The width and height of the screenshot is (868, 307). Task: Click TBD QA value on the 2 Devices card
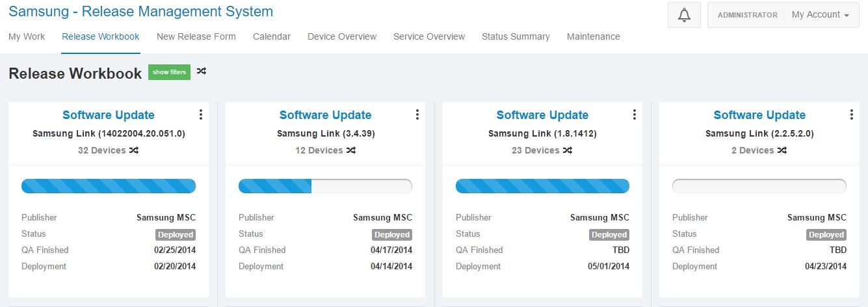click(838, 250)
